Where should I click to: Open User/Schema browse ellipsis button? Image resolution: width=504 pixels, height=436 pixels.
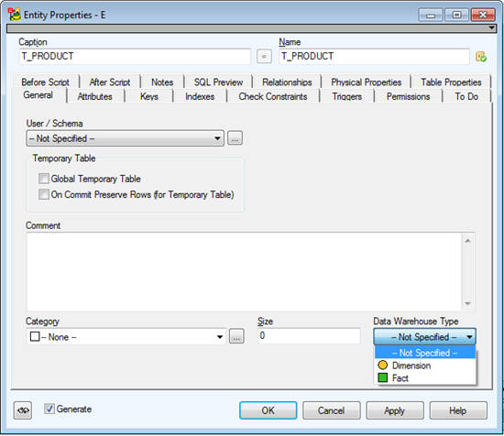click(235, 138)
